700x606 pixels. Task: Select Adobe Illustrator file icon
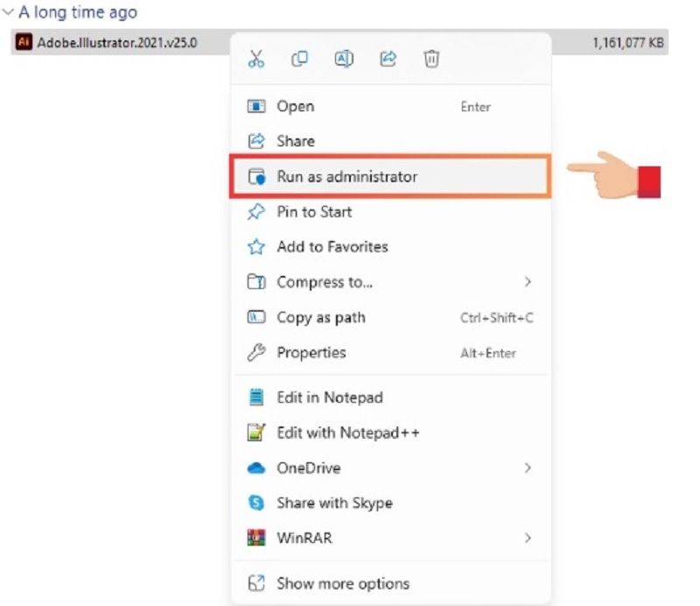[24, 42]
